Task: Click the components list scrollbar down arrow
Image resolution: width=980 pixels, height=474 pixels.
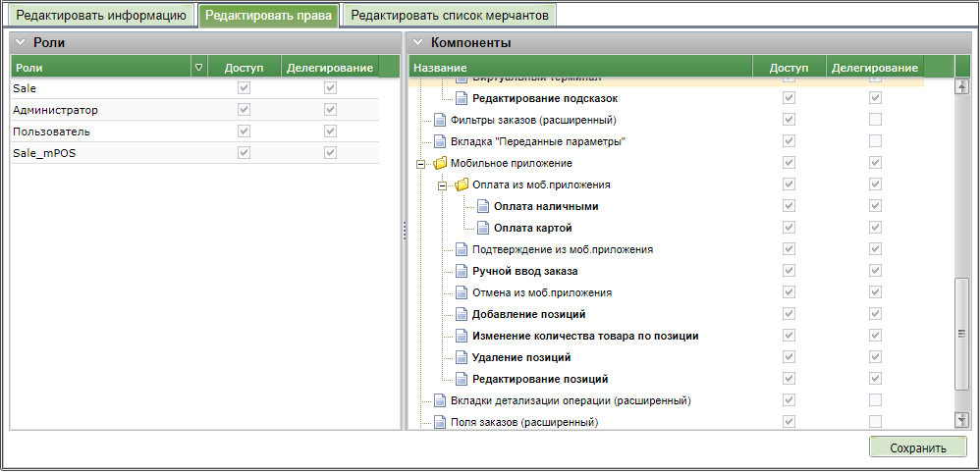Action: point(962,420)
